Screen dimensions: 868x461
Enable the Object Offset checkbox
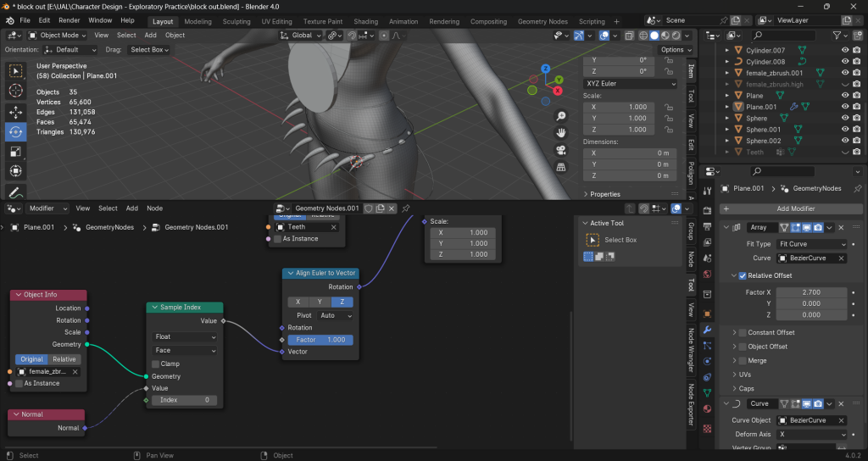click(743, 347)
